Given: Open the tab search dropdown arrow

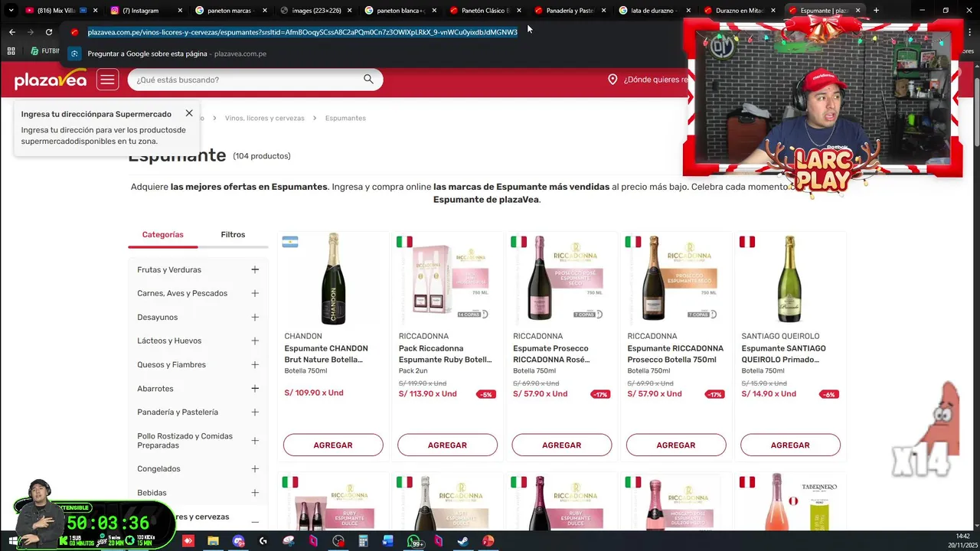Looking at the screenshot, I should tap(11, 11).
